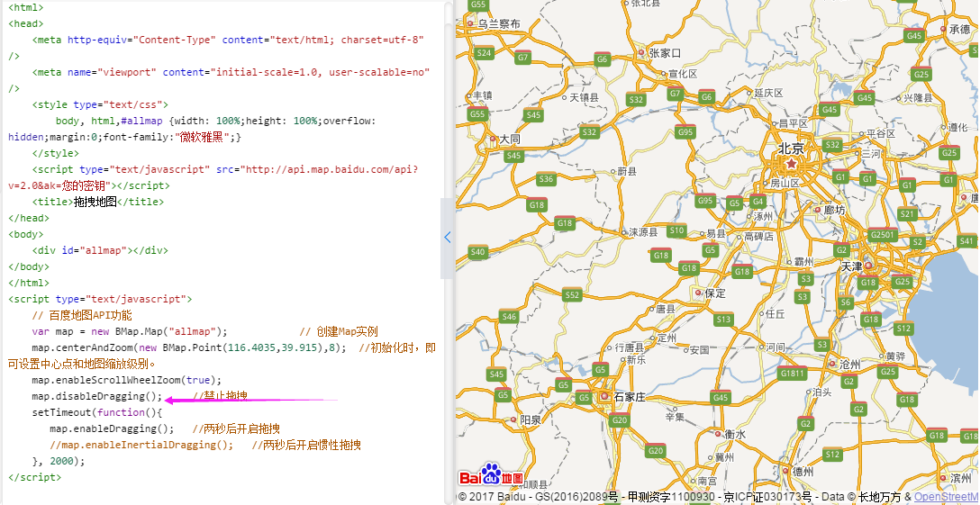980x505 pixels.
Task: Click the 蔚县 label
Action: coord(627,171)
